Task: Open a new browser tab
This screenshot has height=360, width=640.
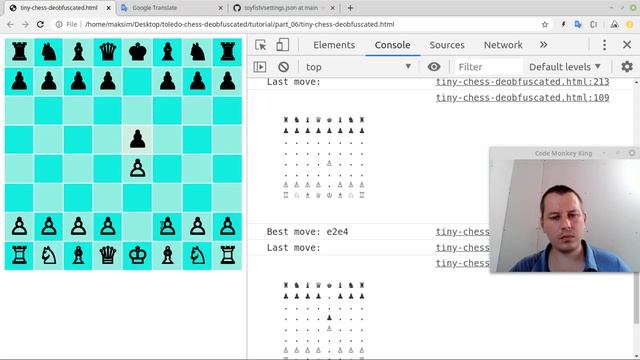Action: click(350, 8)
